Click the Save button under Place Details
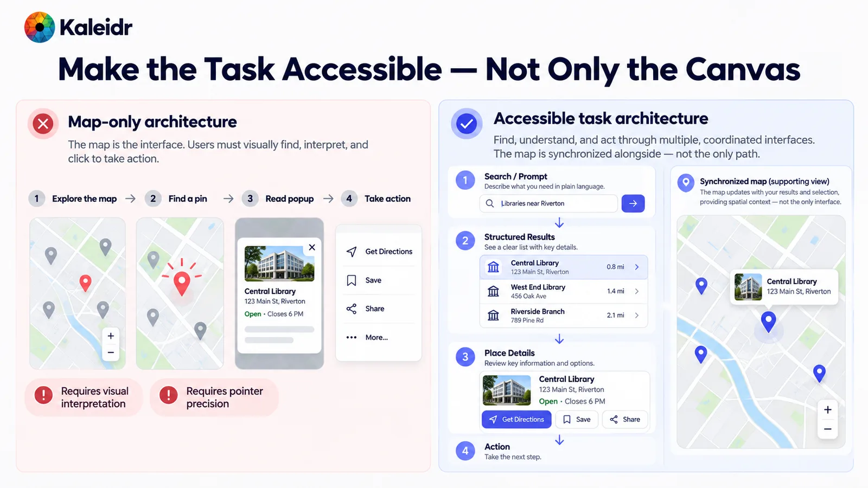This screenshot has width=868, height=488. click(577, 419)
